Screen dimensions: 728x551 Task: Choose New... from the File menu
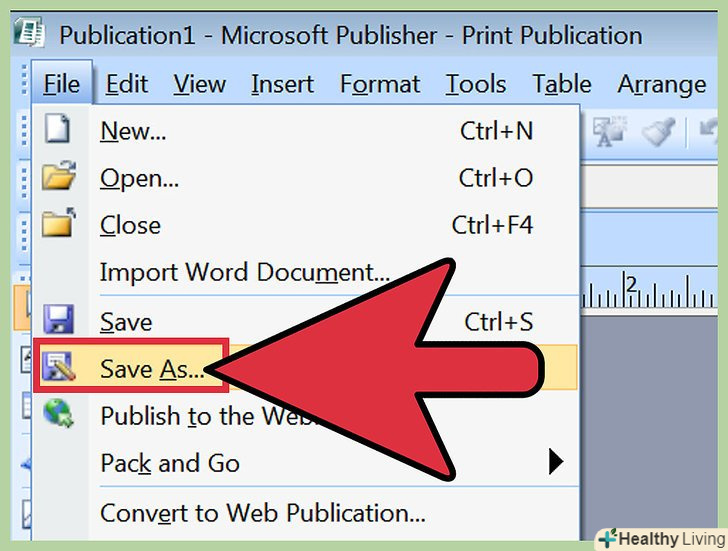tap(306, 130)
